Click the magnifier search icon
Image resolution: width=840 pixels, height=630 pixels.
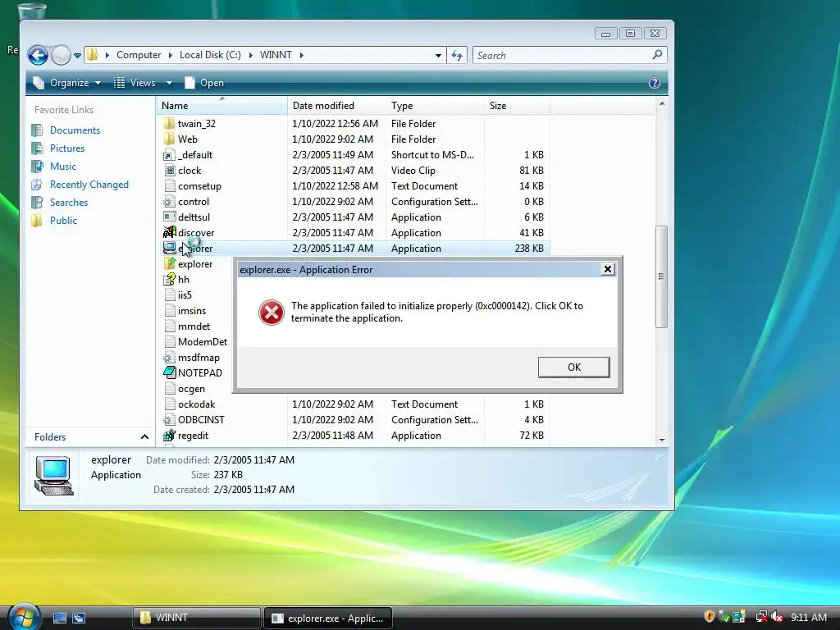(657, 55)
